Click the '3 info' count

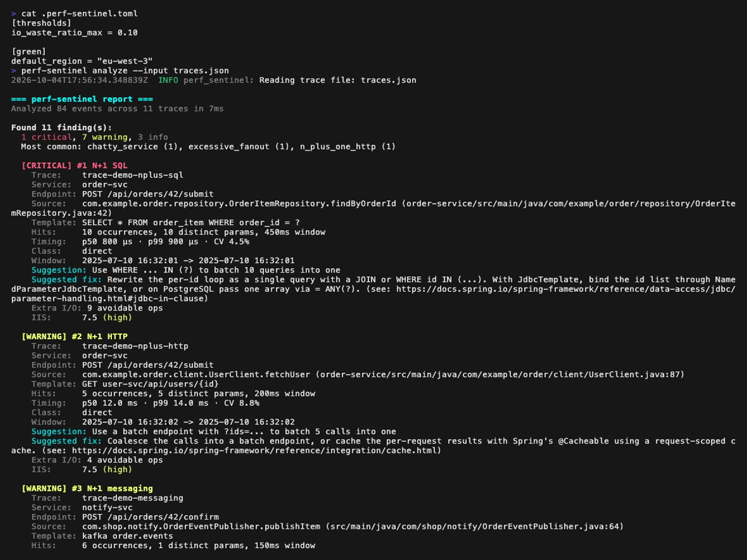pyautogui.click(x=153, y=137)
